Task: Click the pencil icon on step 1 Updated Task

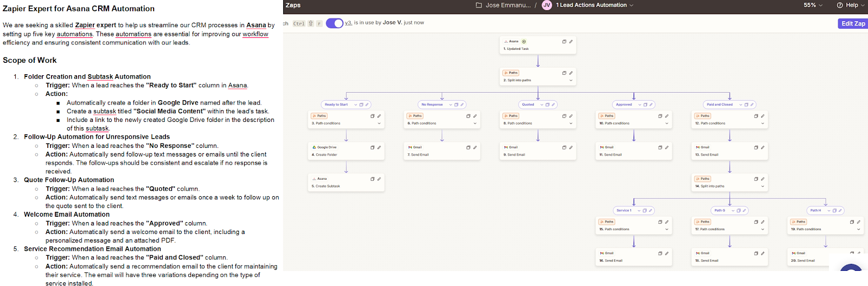Action: pyautogui.click(x=571, y=41)
